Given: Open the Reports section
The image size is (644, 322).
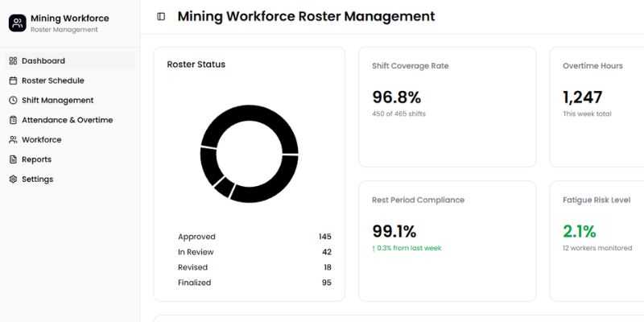Looking at the screenshot, I should pos(70,159).
